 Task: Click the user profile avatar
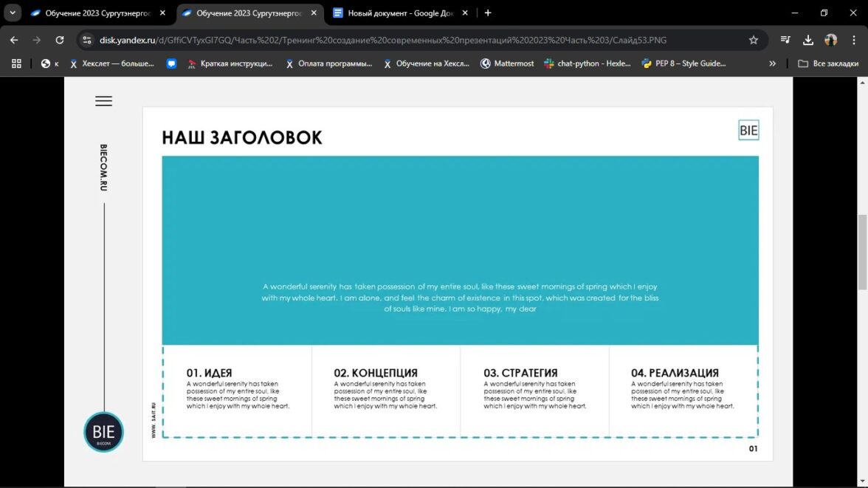click(831, 40)
